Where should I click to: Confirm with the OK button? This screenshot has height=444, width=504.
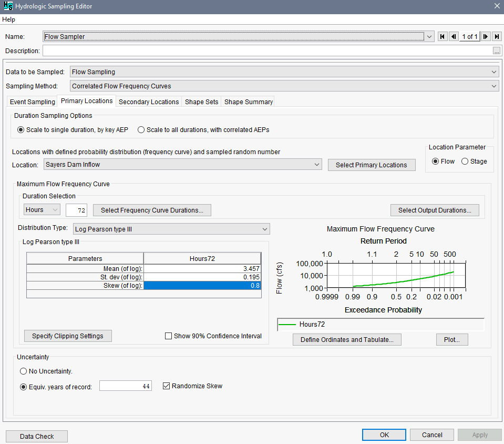(x=384, y=435)
